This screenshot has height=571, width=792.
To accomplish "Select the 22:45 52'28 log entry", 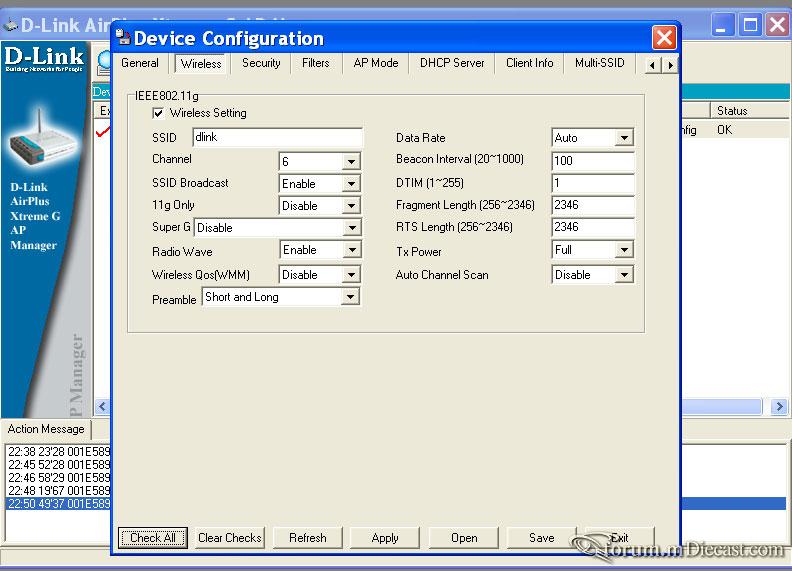I will [59, 464].
